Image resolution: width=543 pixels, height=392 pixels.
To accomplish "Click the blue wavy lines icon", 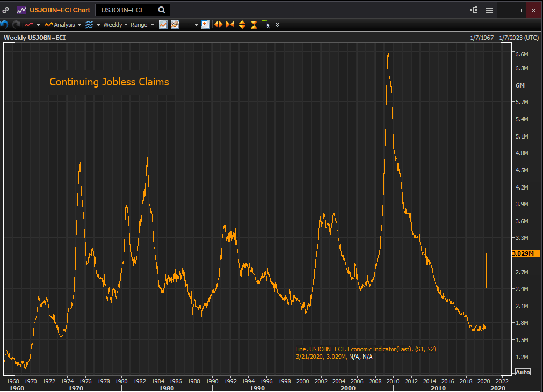I will point(89,25).
